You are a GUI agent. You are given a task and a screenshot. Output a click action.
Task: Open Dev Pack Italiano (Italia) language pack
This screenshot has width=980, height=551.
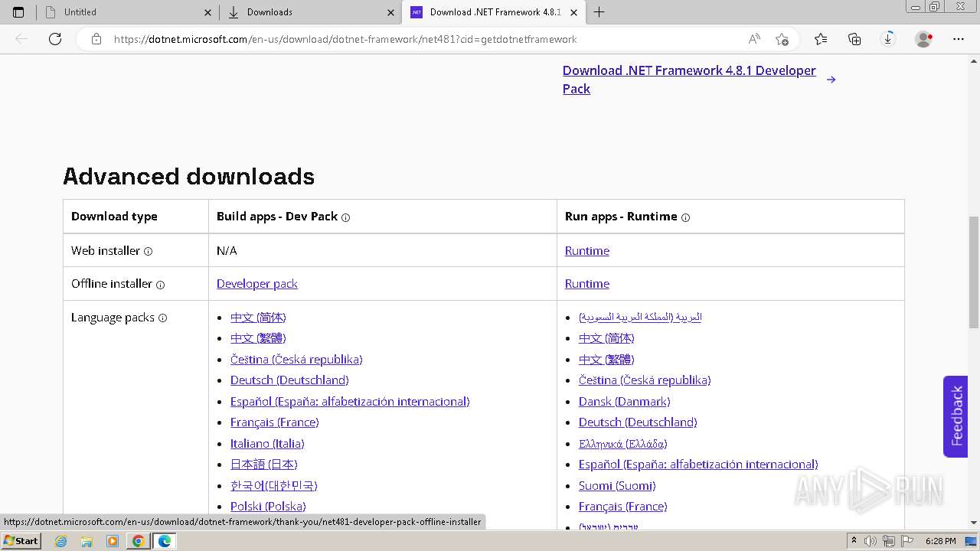pos(267,443)
